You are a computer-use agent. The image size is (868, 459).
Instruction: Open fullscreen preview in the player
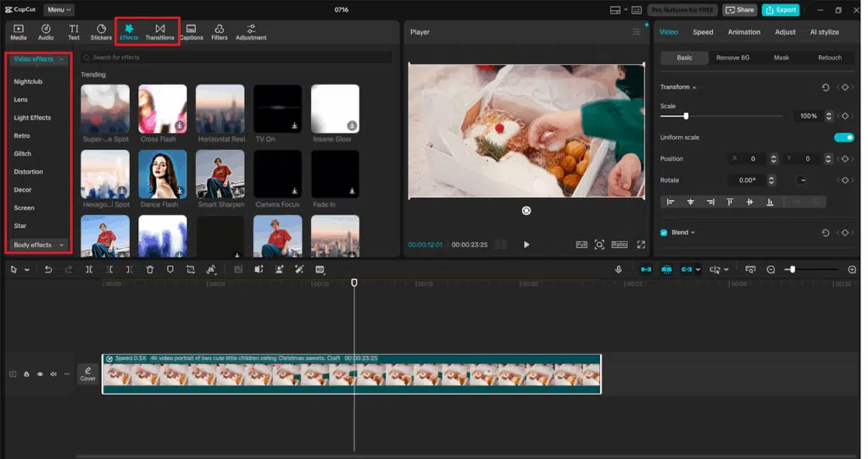tap(641, 245)
